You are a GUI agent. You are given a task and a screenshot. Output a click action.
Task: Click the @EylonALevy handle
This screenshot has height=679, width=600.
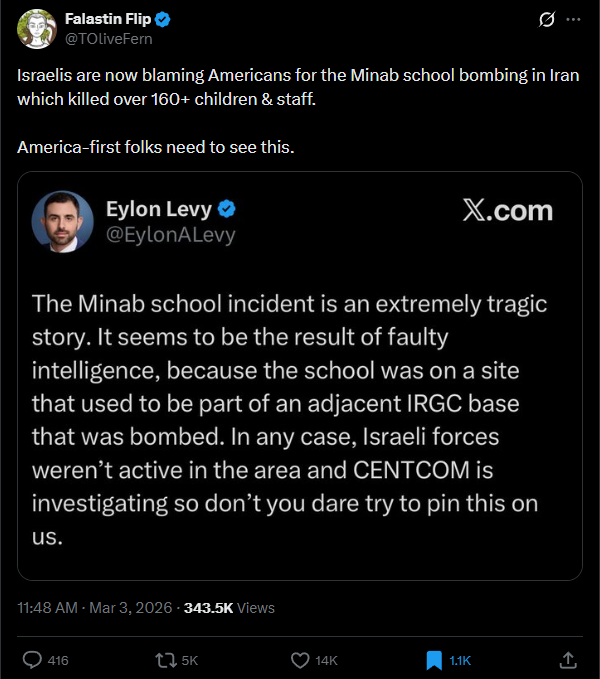click(x=170, y=235)
